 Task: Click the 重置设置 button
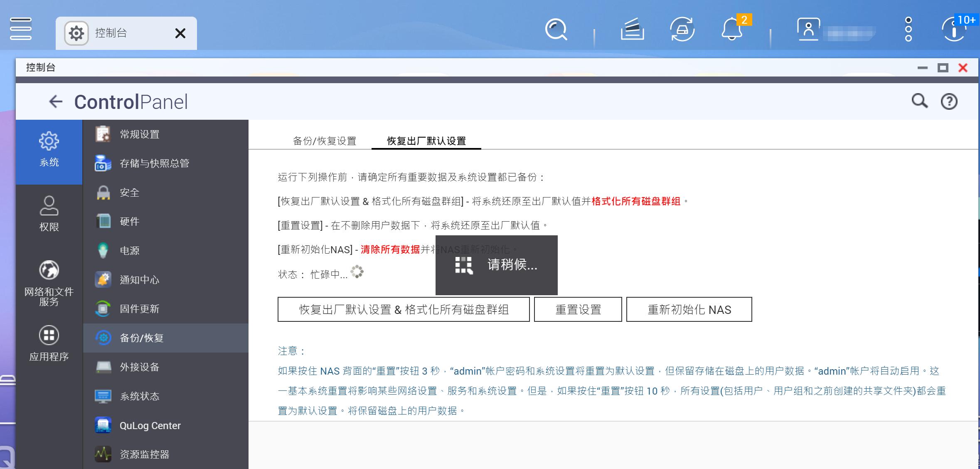click(x=578, y=309)
